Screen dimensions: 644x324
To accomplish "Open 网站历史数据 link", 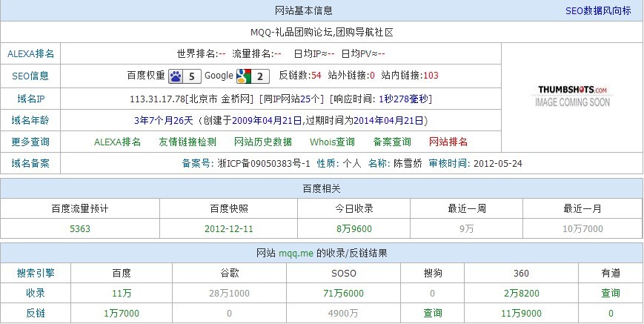I will coord(263,142).
